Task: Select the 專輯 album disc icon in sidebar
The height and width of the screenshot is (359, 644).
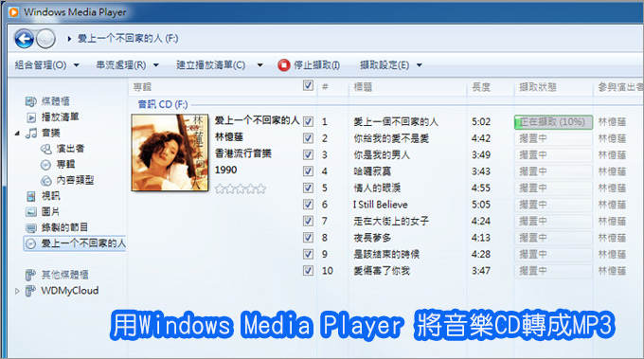Action: (x=45, y=165)
